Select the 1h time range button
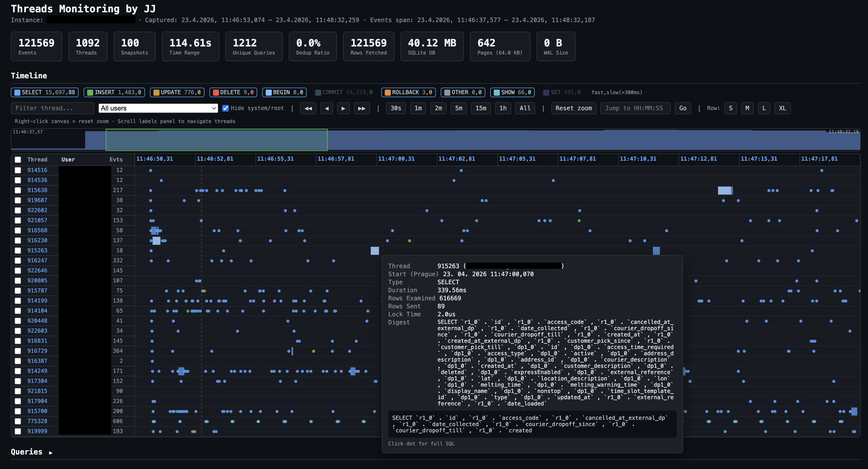Image resolution: width=868 pixels, height=469 pixels. (x=503, y=108)
